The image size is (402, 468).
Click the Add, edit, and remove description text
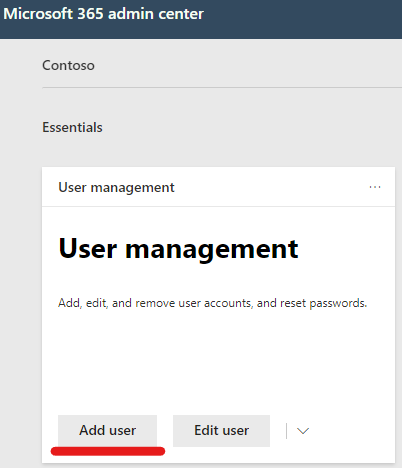point(213,303)
